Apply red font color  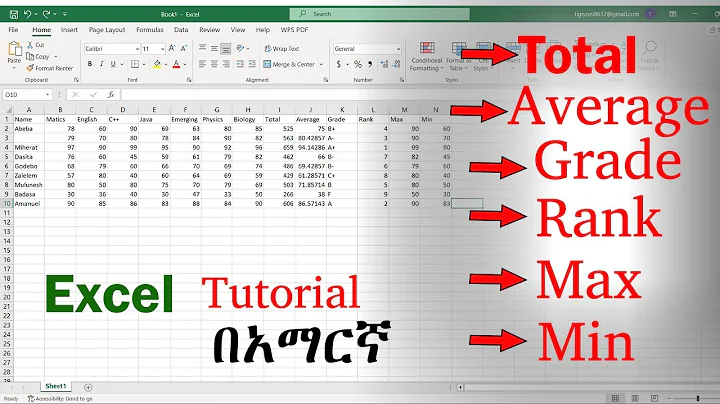(x=176, y=64)
